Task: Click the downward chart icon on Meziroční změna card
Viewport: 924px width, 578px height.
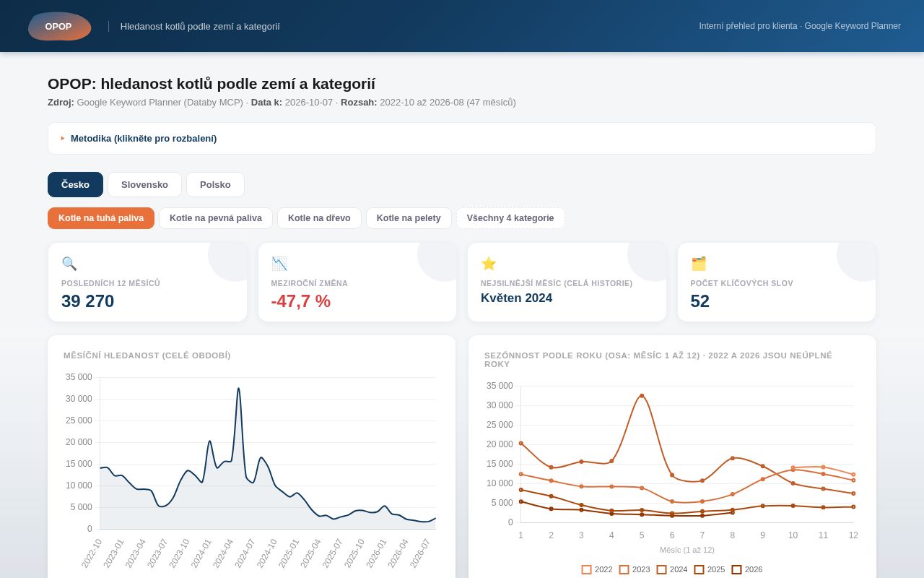Action: (x=279, y=264)
